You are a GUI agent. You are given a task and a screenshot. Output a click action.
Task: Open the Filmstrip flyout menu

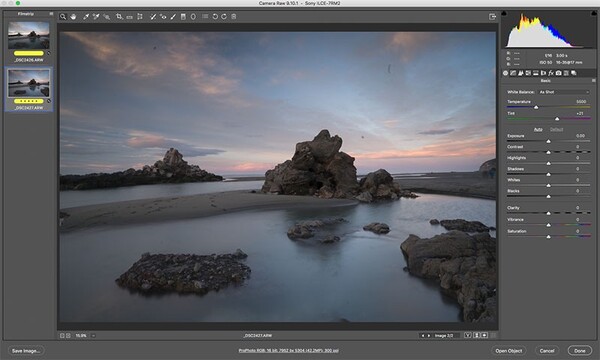(51, 14)
